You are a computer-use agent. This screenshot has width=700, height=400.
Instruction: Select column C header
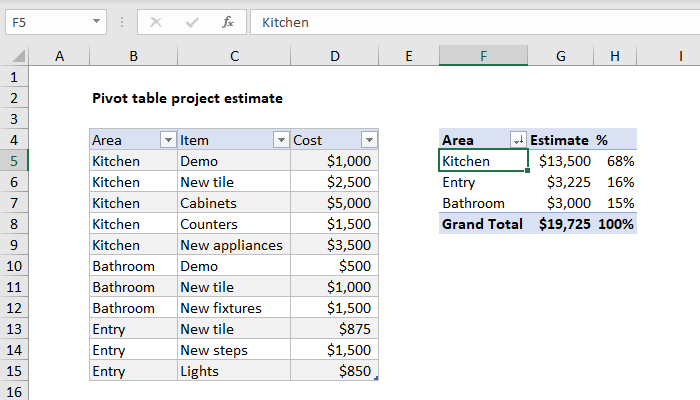coord(234,56)
